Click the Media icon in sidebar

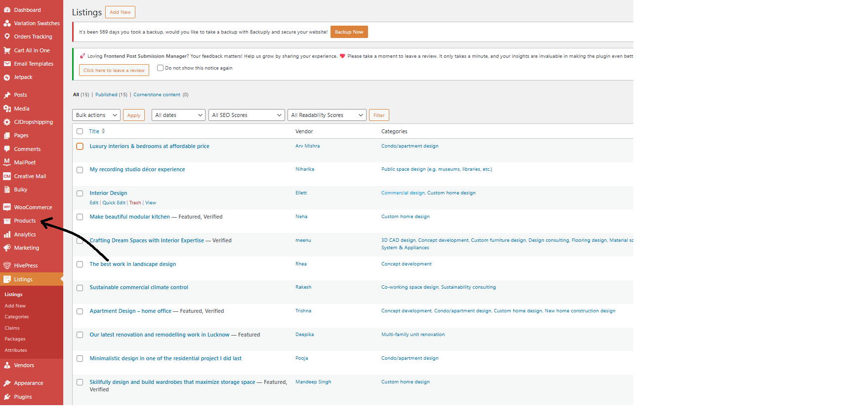7,109
